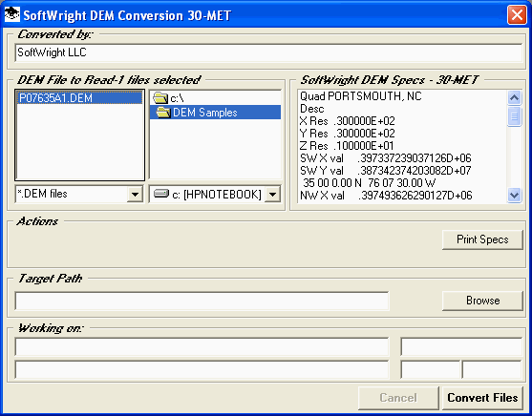
Task: Click the first Working on status field
Action: click(x=202, y=346)
